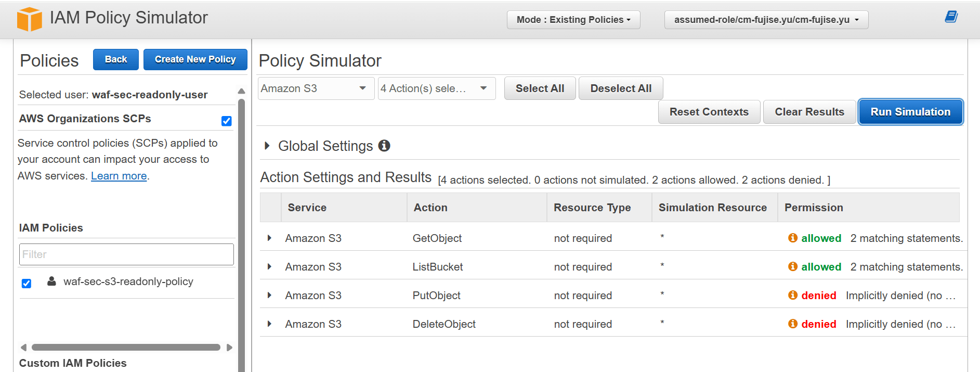Viewport: 980px width, 372px height.
Task: Click the Create New Policy button
Action: point(195,59)
